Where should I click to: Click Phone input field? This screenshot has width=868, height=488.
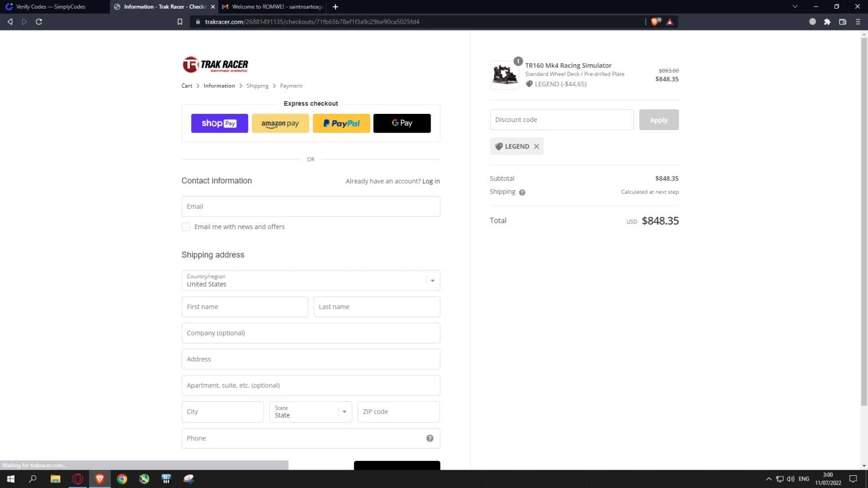(311, 438)
